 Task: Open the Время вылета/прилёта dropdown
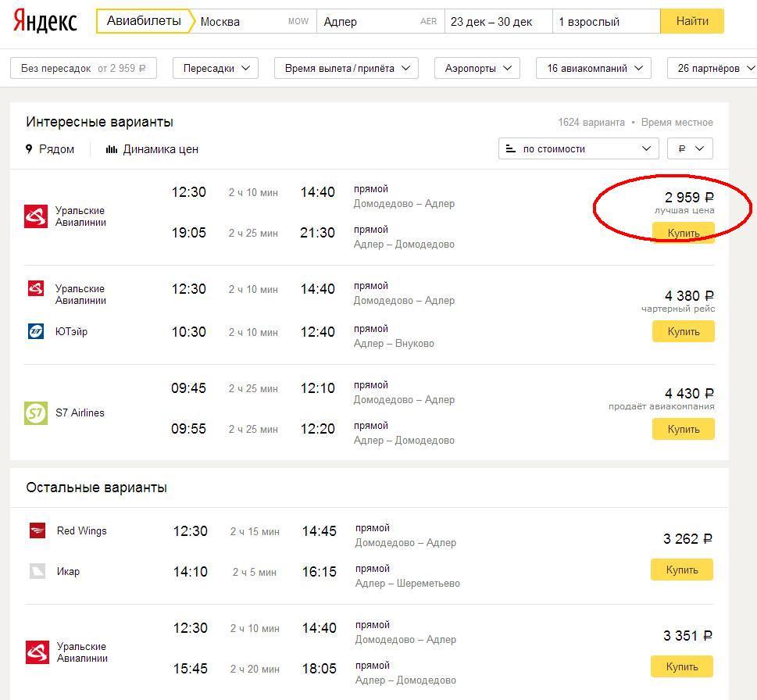coord(346,68)
